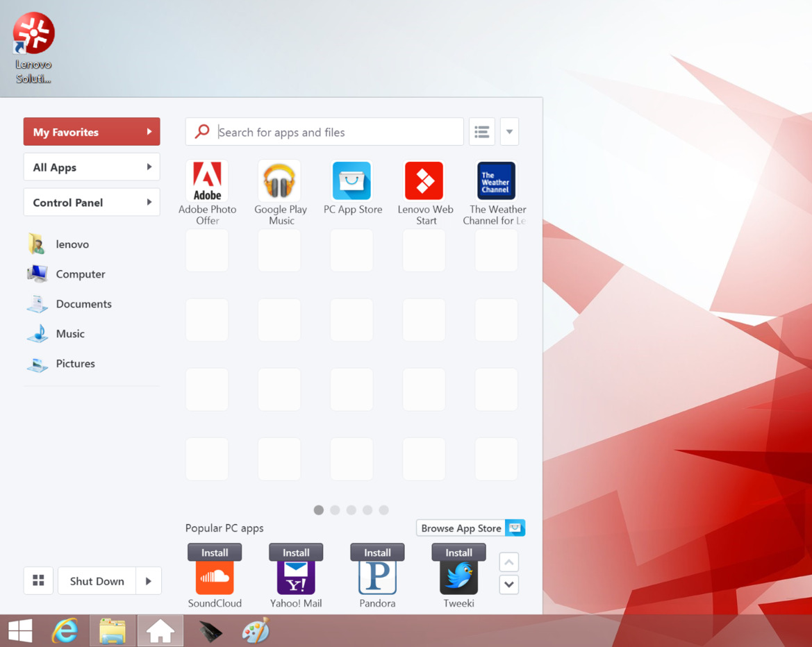The image size is (812, 647).
Task: Expand the view options dropdown arrow
Action: (510, 131)
